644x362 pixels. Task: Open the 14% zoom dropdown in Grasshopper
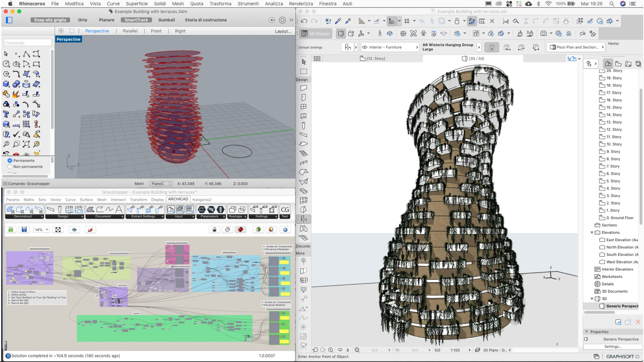[x=46, y=229]
